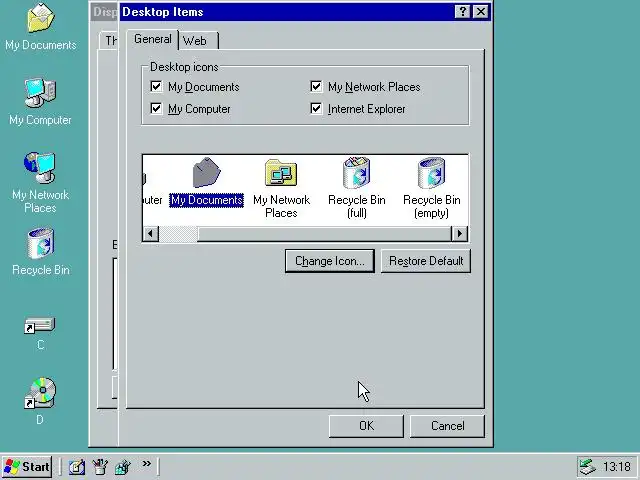
Task: Click the help question mark button
Action: tap(462, 11)
